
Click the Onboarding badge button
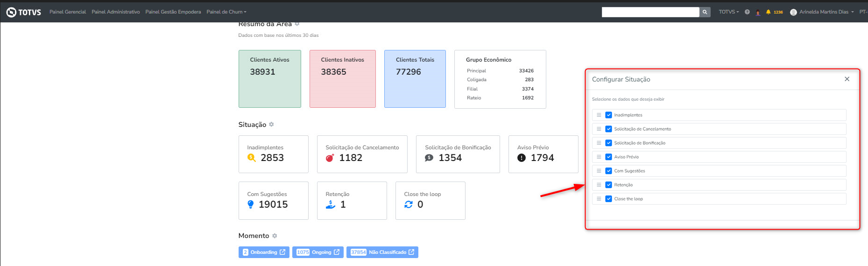pyautogui.click(x=264, y=252)
